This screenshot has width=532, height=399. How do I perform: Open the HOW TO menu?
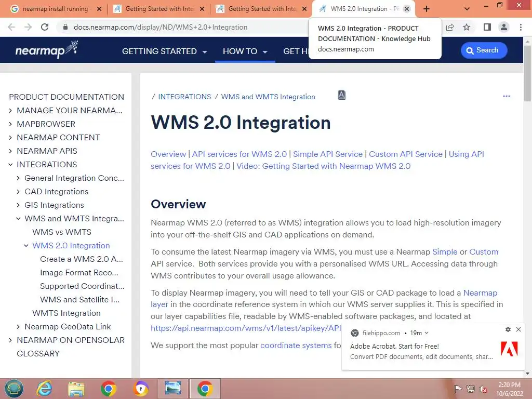tap(245, 51)
